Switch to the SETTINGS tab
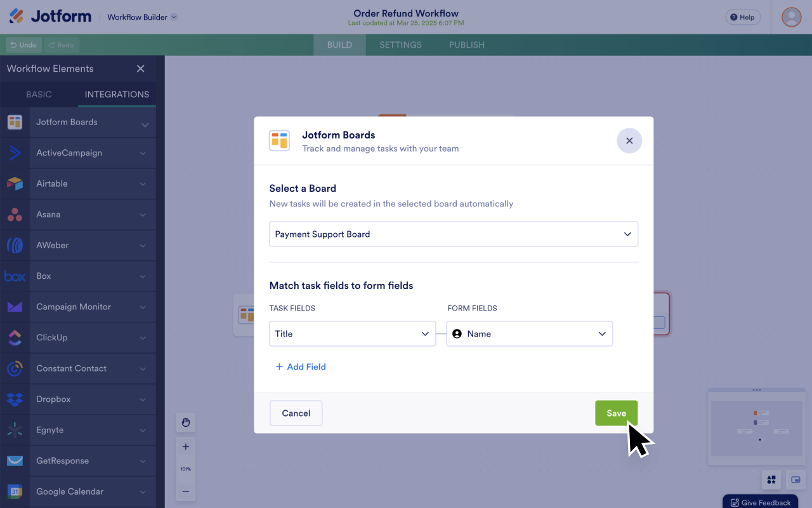Screen dimensions: 812x508 pos(400,45)
